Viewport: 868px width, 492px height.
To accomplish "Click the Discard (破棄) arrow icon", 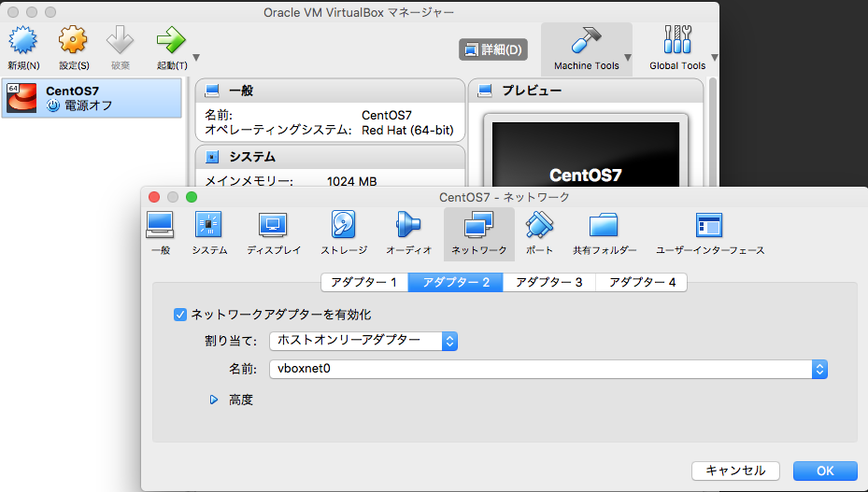I will pos(121,40).
